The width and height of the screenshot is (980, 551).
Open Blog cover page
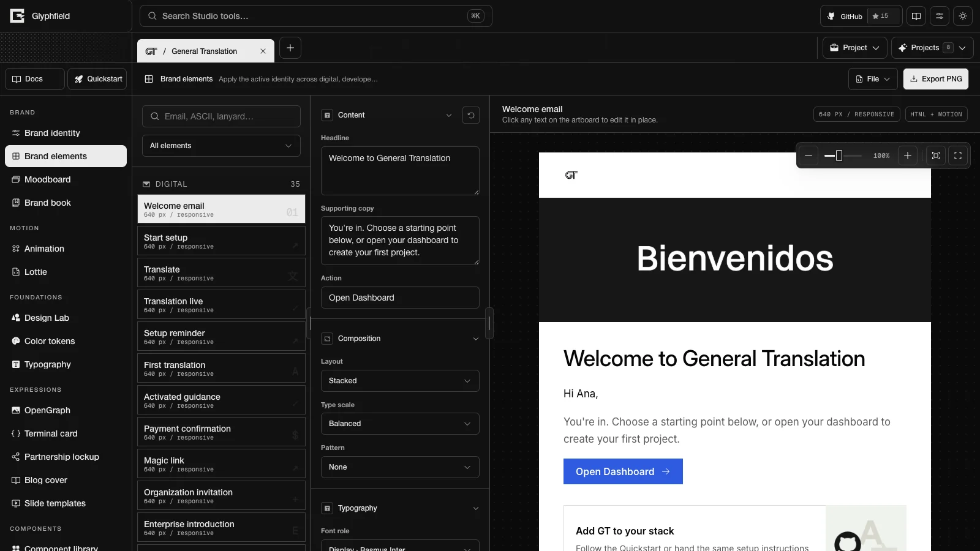pos(66,480)
